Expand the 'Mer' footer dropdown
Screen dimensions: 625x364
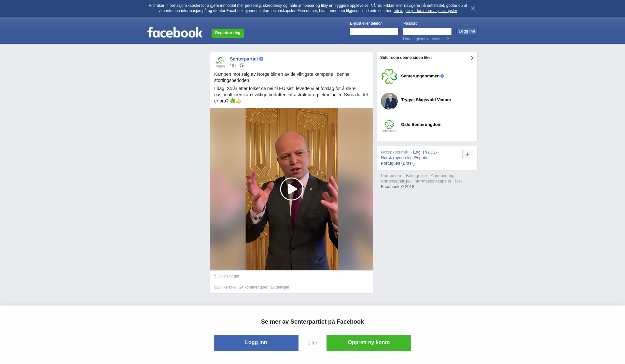pos(460,181)
